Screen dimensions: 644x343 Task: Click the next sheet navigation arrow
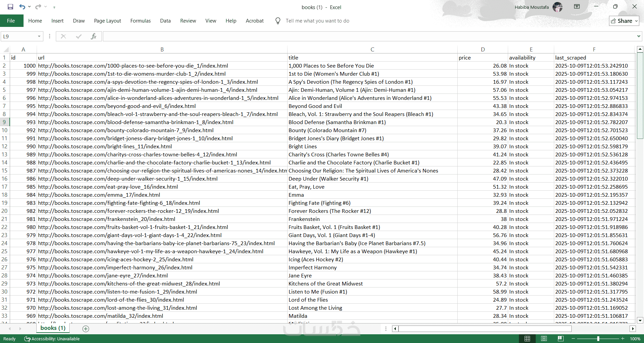pyautogui.click(x=20, y=329)
